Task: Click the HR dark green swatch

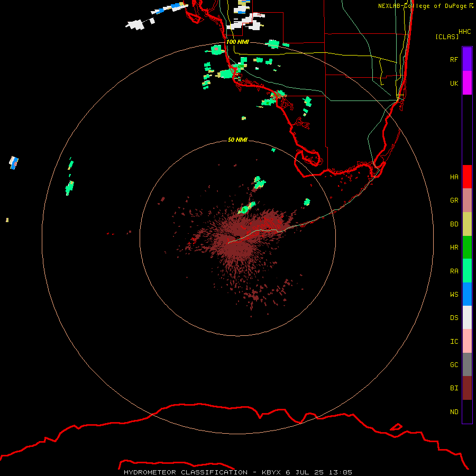Action: pos(467,248)
